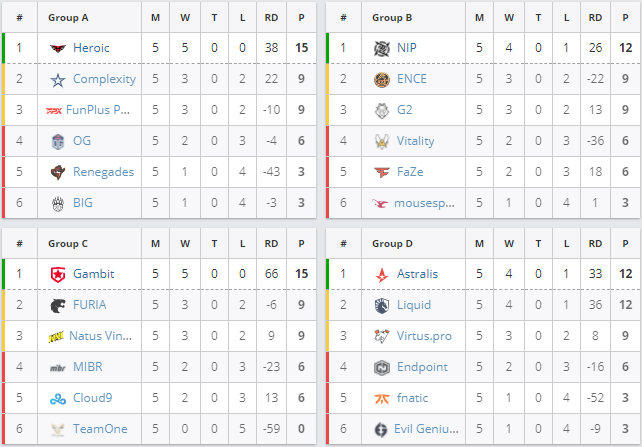This screenshot has height=447, width=642.
Task: Click the P column header in Group B
Action: tap(625, 18)
